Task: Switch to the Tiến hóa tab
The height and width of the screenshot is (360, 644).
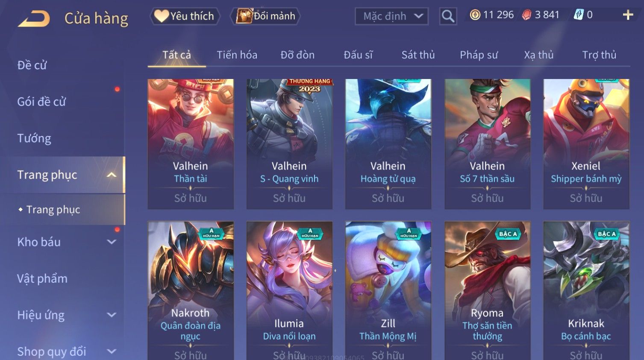Action: (x=237, y=55)
